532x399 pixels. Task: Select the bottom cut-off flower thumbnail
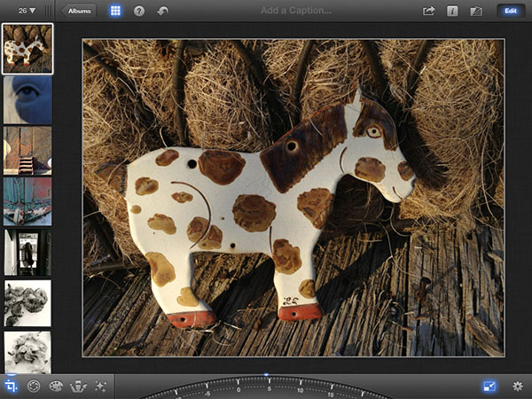coord(27,353)
